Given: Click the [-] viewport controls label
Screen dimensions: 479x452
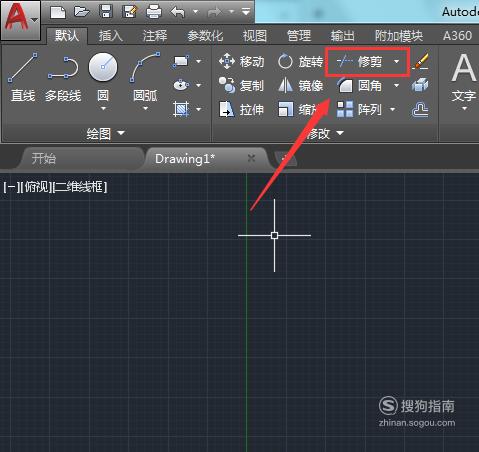Looking at the screenshot, I should [11, 187].
